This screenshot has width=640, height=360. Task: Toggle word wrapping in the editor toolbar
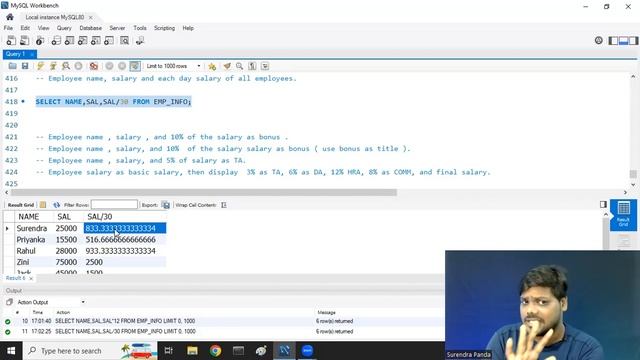click(x=265, y=66)
